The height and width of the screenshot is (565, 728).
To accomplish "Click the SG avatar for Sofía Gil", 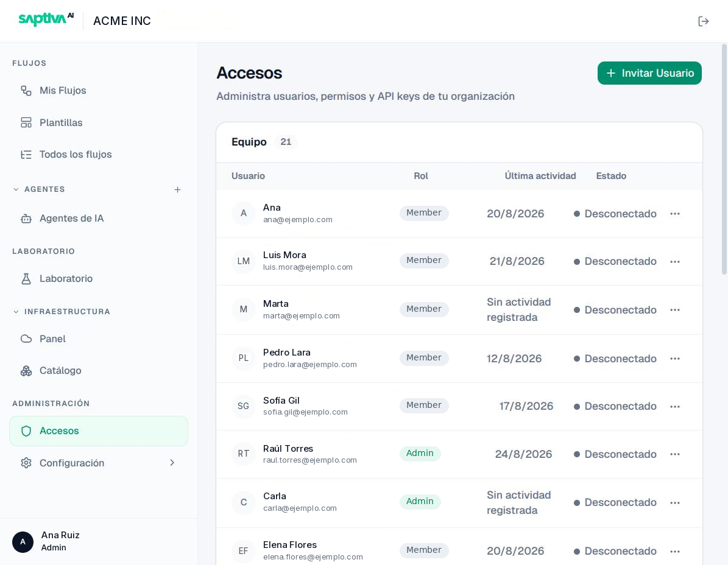I will [x=243, y=406].
